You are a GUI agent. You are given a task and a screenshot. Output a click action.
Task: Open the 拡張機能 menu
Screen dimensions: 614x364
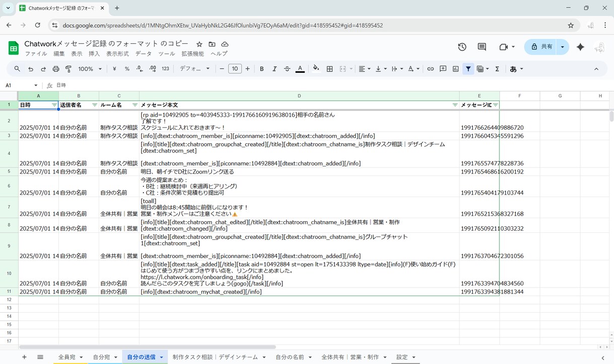pyautogui.click(x=193, y=54)
